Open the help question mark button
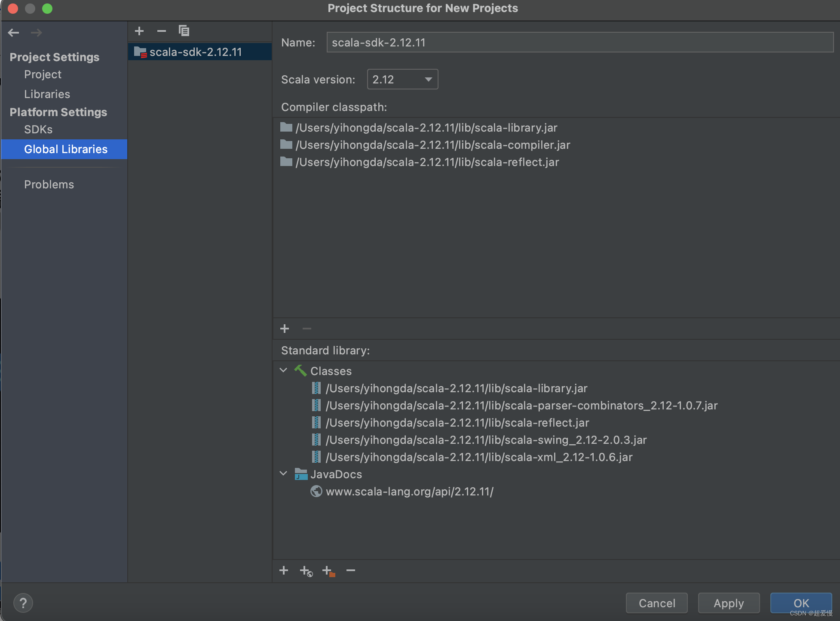This screenshot has height=621, width=840. (x=23, y=603)
